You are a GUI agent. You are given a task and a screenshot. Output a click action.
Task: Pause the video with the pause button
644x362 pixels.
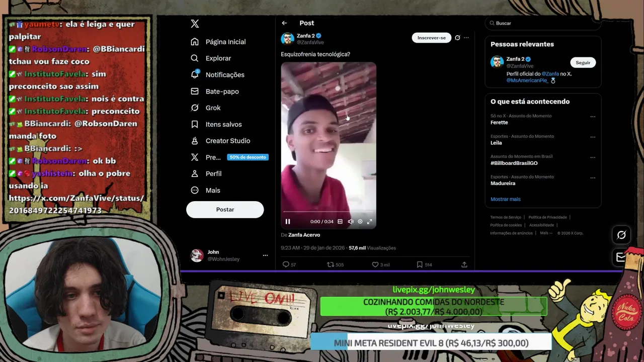click(x=288, y=222)
